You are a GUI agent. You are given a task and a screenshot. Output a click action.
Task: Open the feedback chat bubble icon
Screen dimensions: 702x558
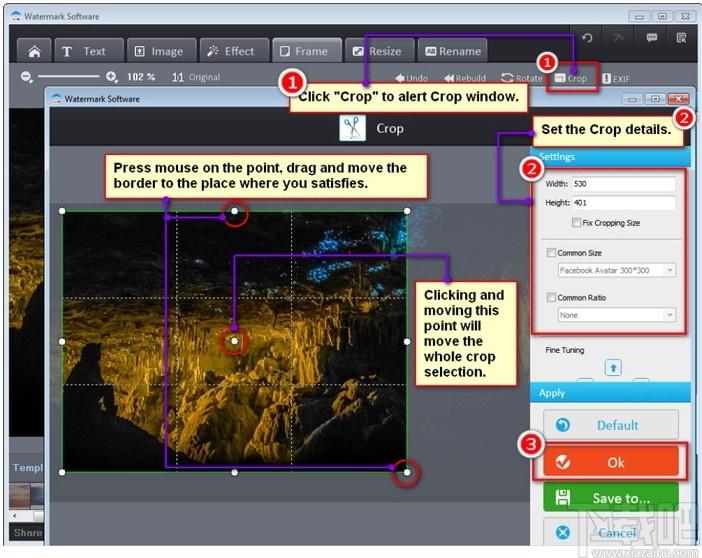click(x=652, y=38)
